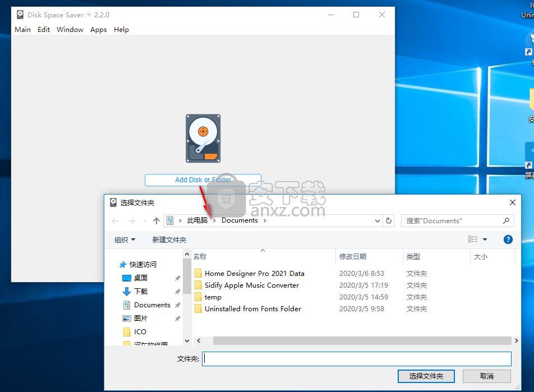The image size is (534, 392).
Task: Select Documents in the navigation pane
Action: click(152, 305)
